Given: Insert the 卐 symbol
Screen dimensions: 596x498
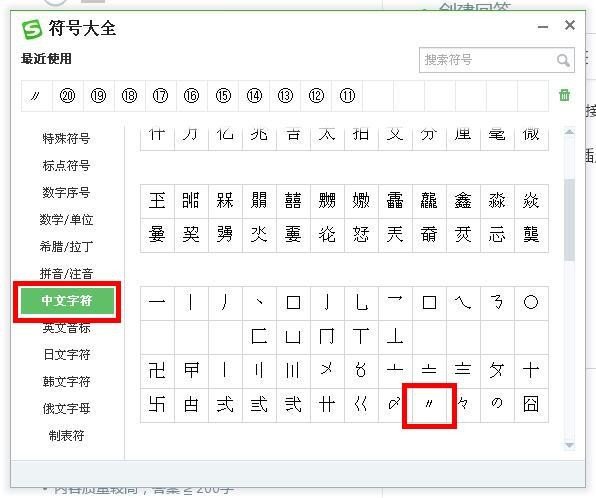Looking at the screenshot, I should [157, 405].
